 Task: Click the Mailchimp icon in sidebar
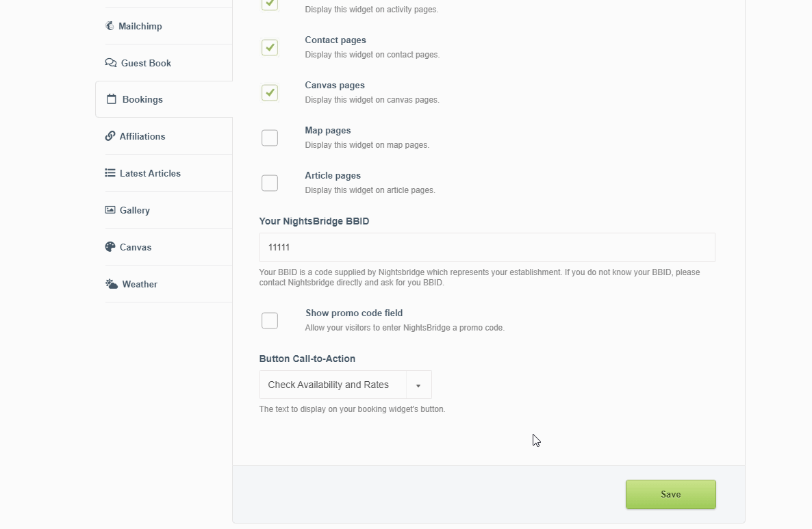click(x=110, y=26)
